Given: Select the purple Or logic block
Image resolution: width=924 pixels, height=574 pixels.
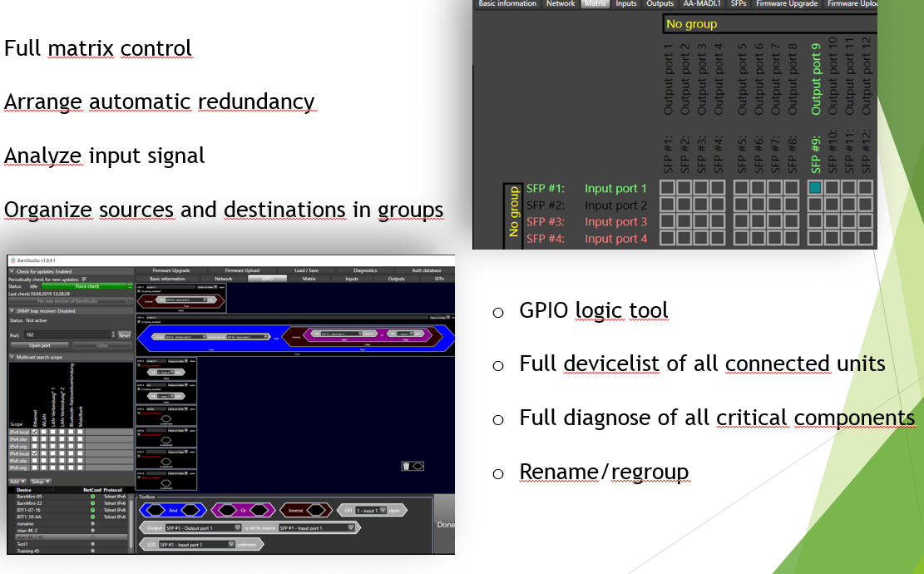Looking at the screenshot, I should click(242, 510).
